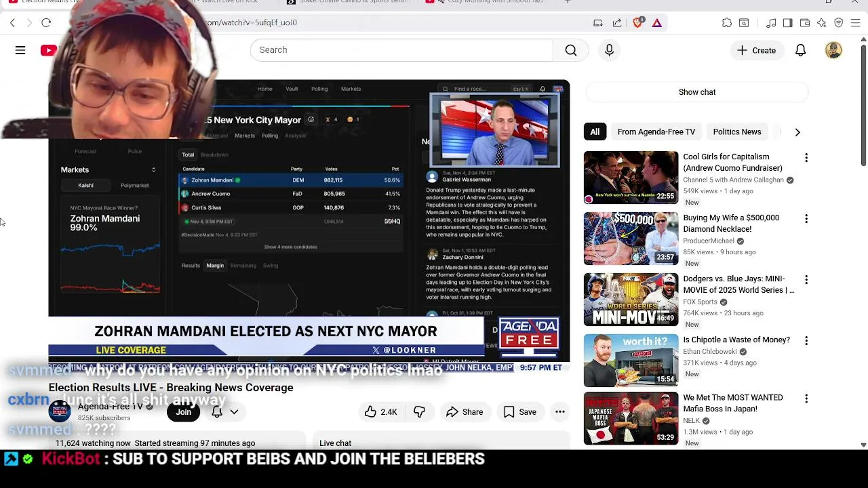Click the Save button
The image size is (868, 488).
pos(520,412)
